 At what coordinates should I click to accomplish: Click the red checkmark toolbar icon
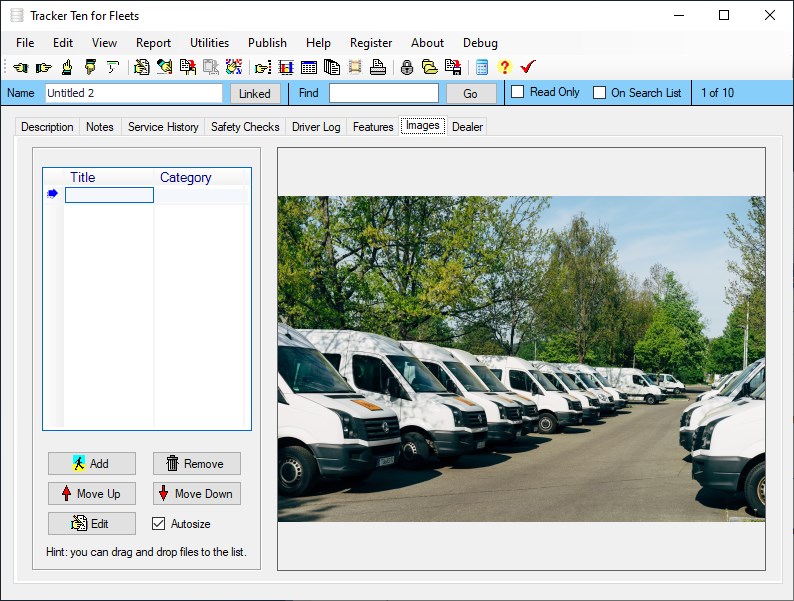[x=528, y=67]
